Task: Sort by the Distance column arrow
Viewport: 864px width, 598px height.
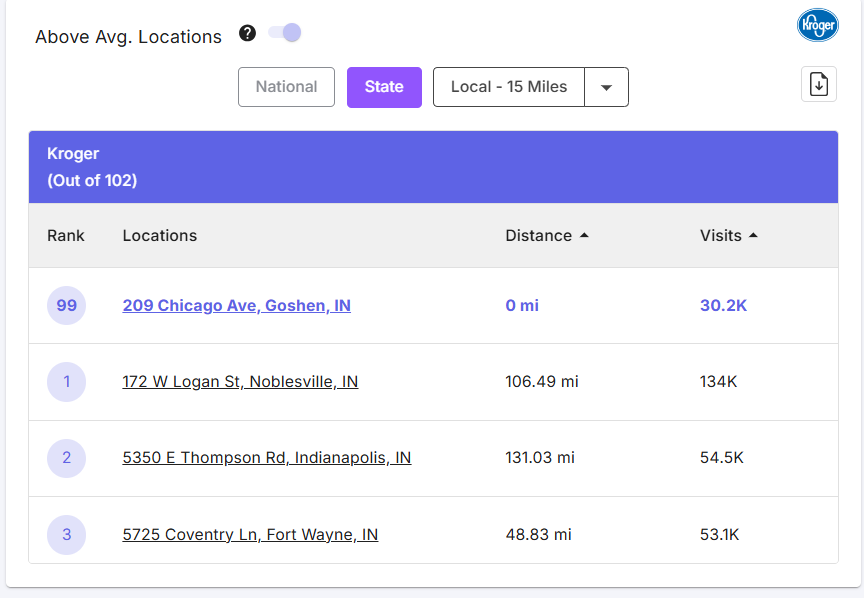Action: (585, 235)
